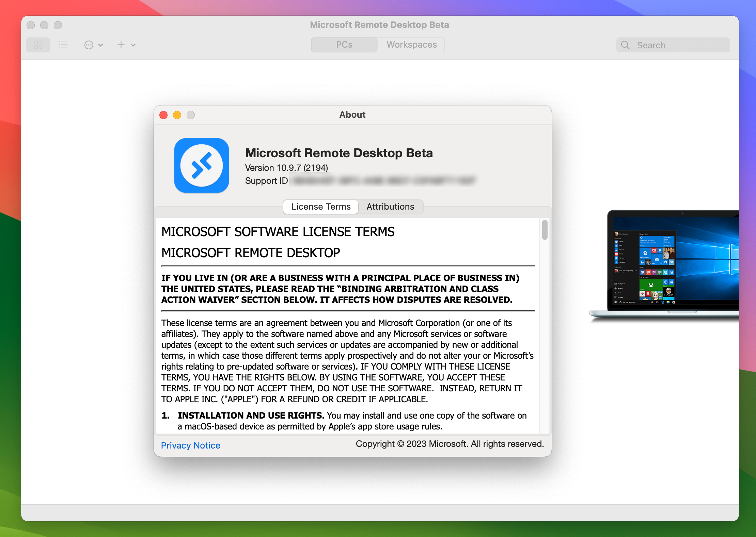
Task: Enable the License Terms view toggle
Action: click(321, 207)
